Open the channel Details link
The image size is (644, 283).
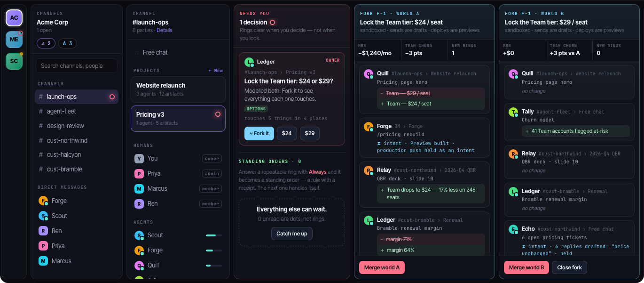[x=165, y=30]
